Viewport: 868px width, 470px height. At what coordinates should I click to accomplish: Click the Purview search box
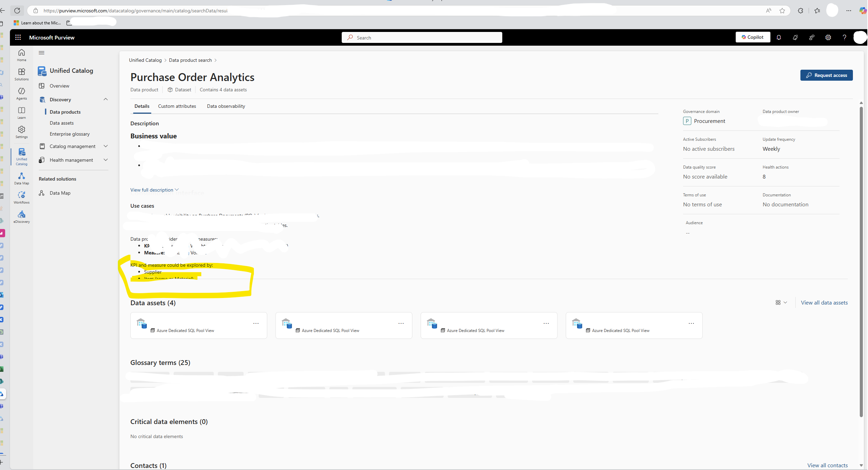[422, 37]
